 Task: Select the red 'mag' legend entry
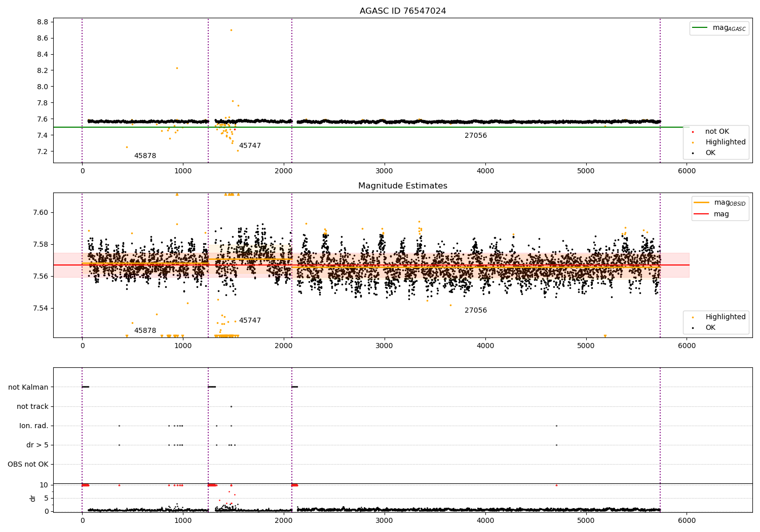point(712,214)
